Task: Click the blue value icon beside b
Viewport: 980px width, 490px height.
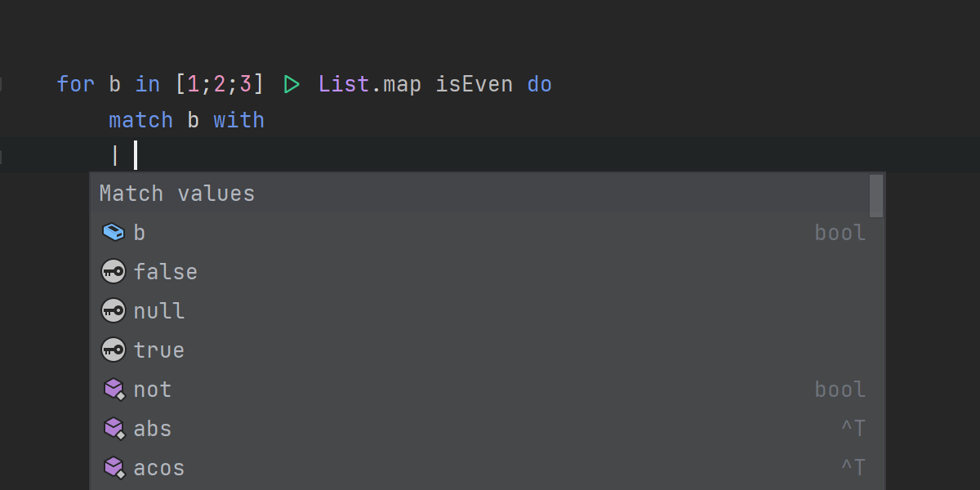Action: pos(113,233)
